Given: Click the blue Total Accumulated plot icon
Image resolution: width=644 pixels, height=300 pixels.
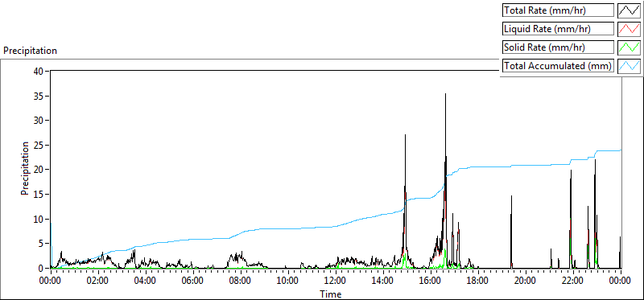Looking at the screenshot, I should click(630, 66).
